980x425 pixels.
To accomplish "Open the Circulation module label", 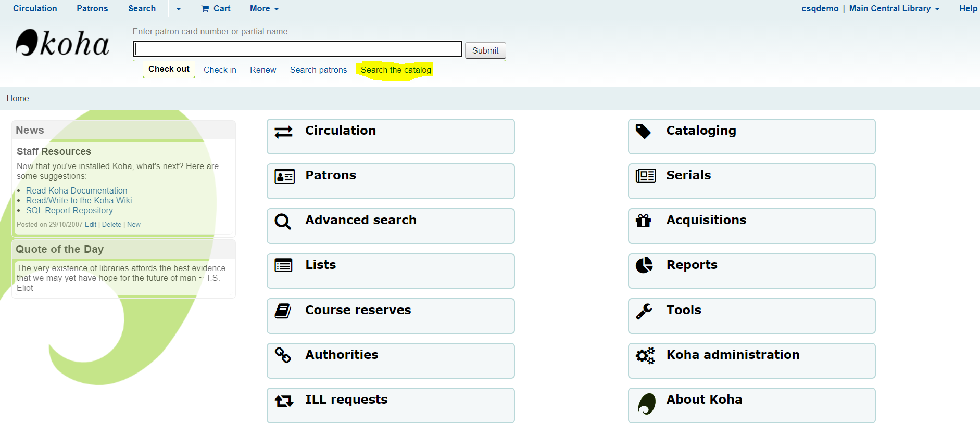I will pyautogui.click(x=341, y=131).
